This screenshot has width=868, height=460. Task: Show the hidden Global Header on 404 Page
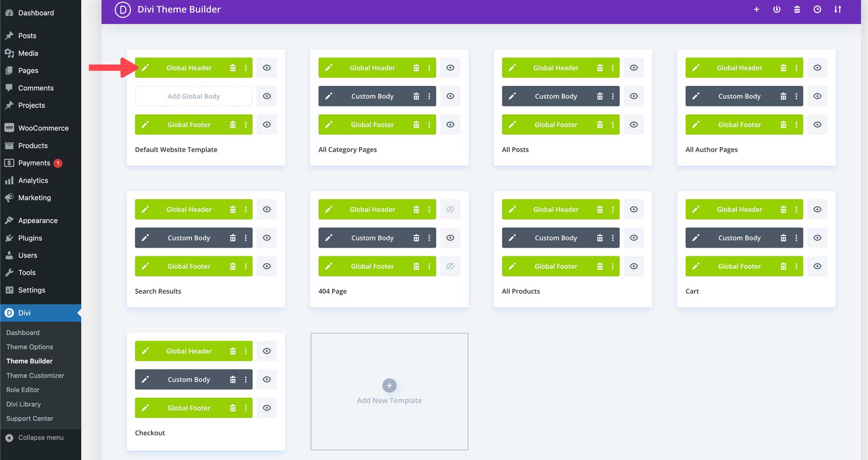click(x=450, y=209)
